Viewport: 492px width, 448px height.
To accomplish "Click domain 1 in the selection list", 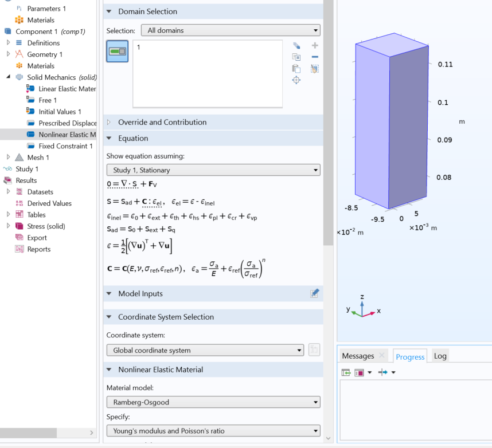I will click(138, 48).
